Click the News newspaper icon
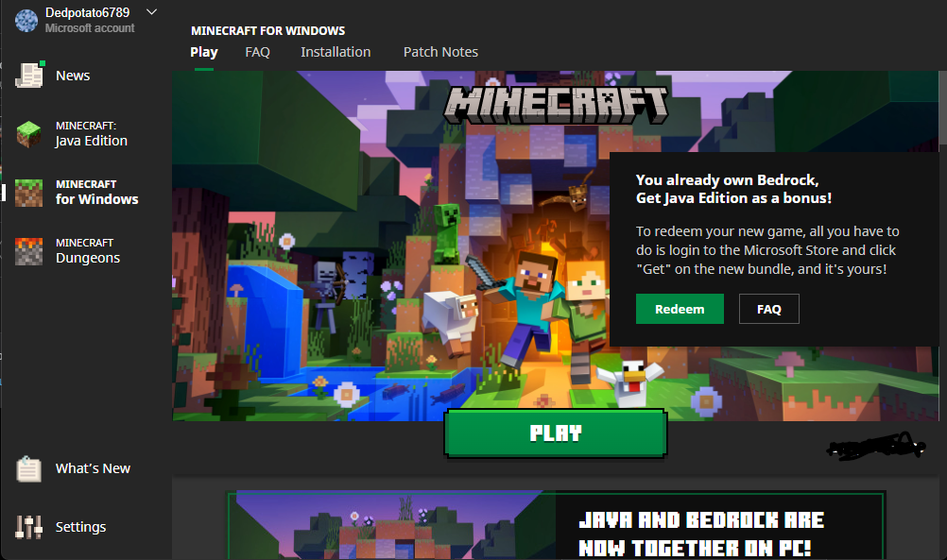 pyautogui.click(x=29, y=76)
